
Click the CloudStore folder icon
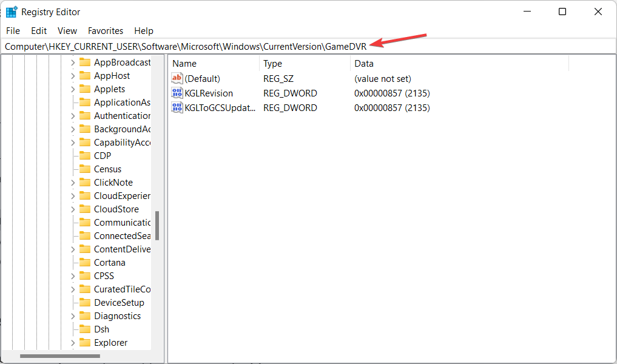(x=84, y=209)
